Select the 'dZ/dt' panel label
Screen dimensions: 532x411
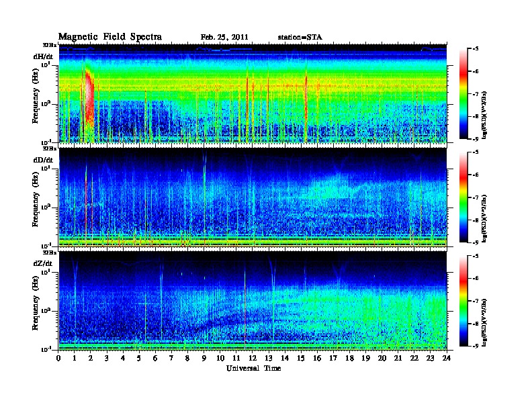(x=43, y=263)
